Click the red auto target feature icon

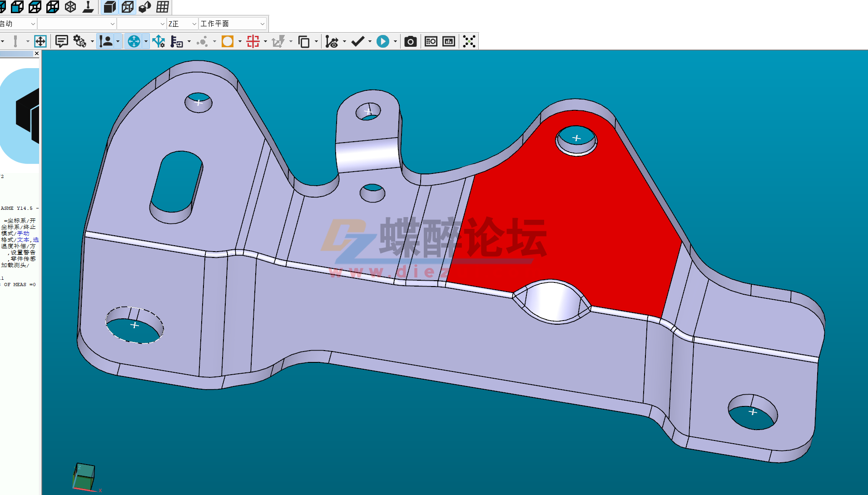(x=253, y=41)
